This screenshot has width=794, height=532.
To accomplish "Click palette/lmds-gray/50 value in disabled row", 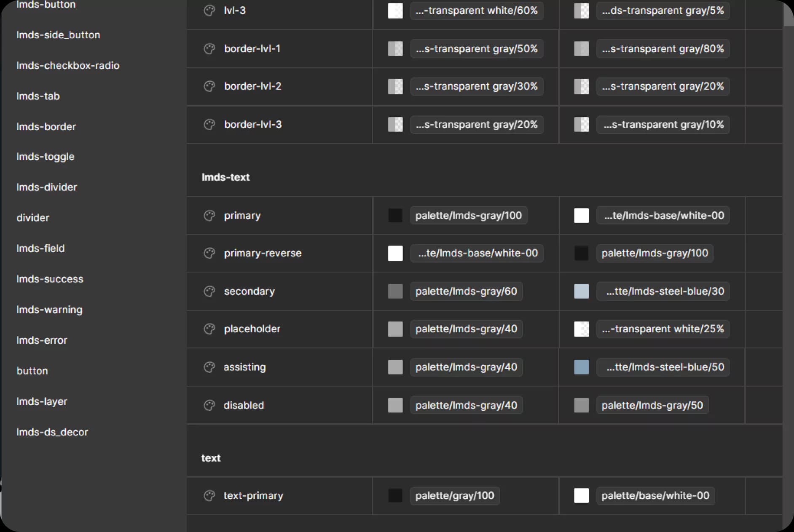I will click(x=652, y=405).
